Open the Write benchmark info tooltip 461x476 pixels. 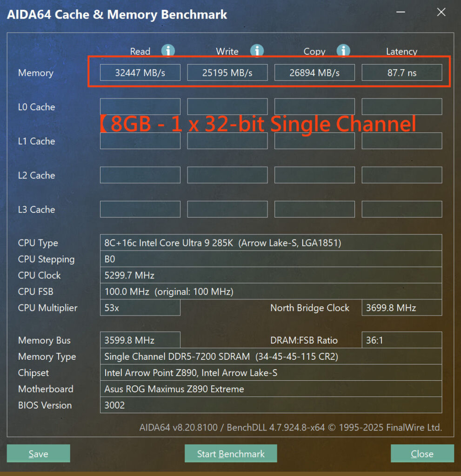[x=257, y=51]
